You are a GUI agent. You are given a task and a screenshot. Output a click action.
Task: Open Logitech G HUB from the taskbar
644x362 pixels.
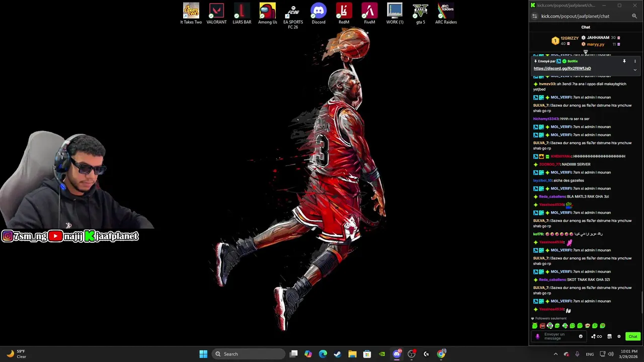pyautogui.click(x=426, y=354)
